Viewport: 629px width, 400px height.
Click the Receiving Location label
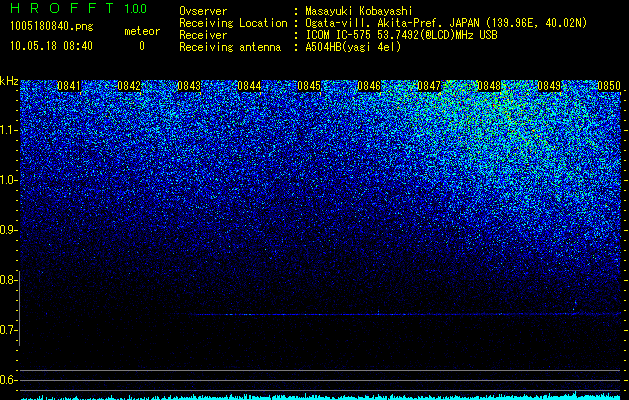click(233, 23)
